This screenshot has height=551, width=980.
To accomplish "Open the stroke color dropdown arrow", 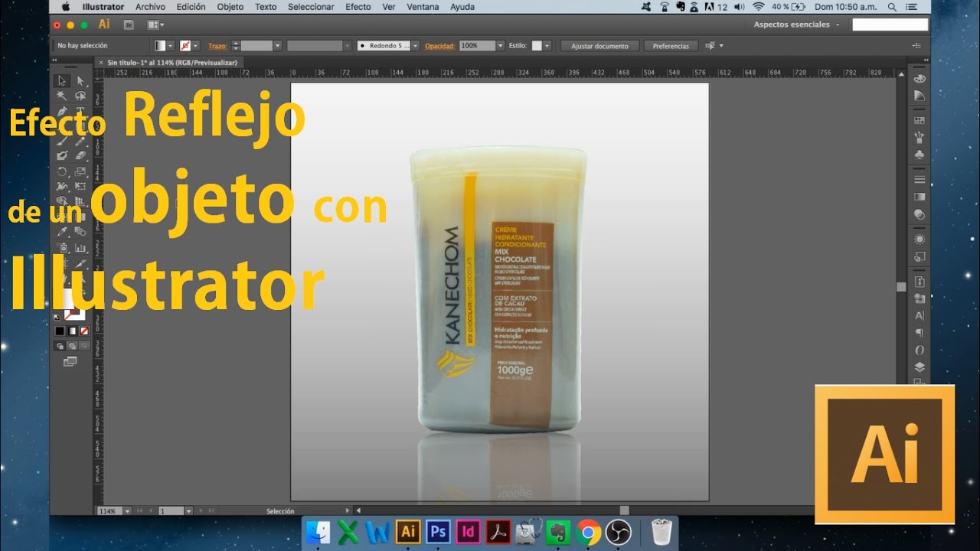I will [196, 46].
